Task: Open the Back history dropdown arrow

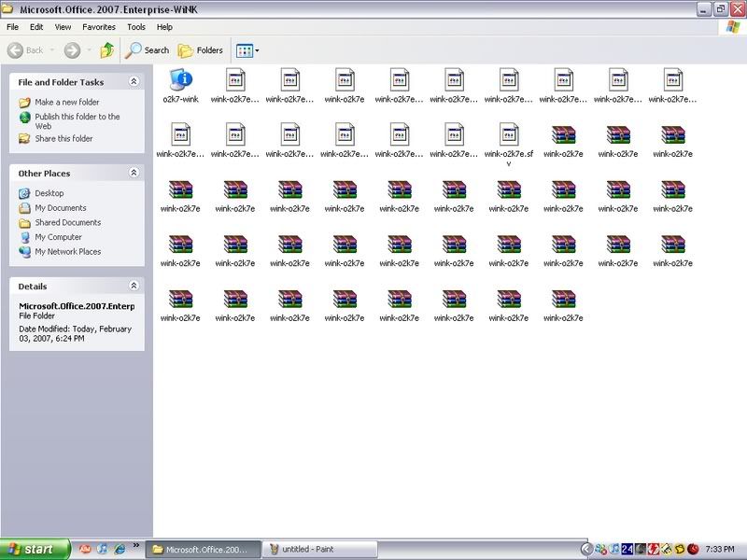Action: coord(52,50)
